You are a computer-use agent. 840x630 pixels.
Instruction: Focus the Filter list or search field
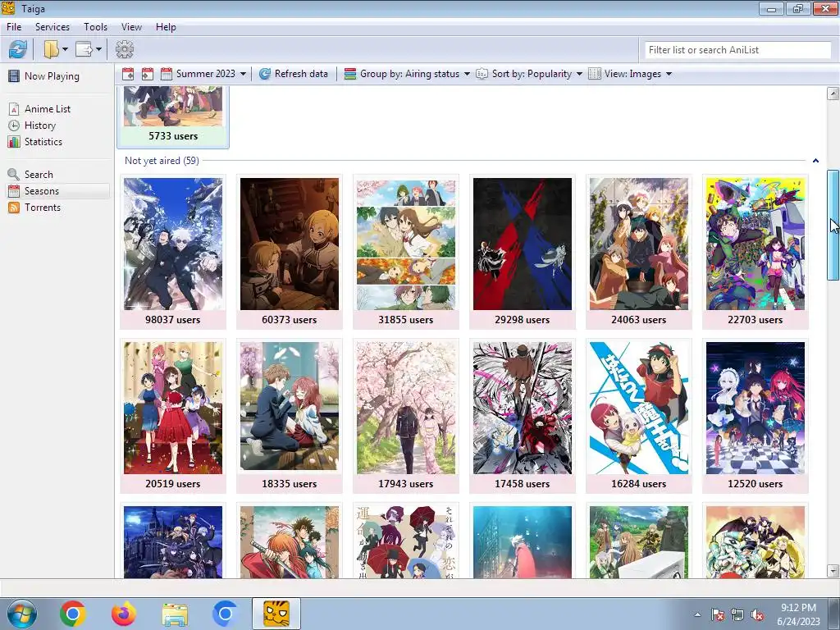(x=737, y=50)
